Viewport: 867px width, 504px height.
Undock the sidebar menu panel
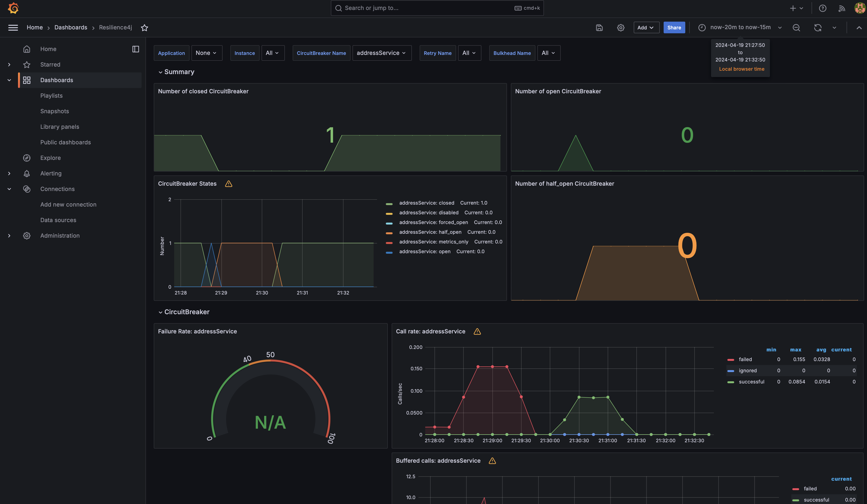click(135, 49)
